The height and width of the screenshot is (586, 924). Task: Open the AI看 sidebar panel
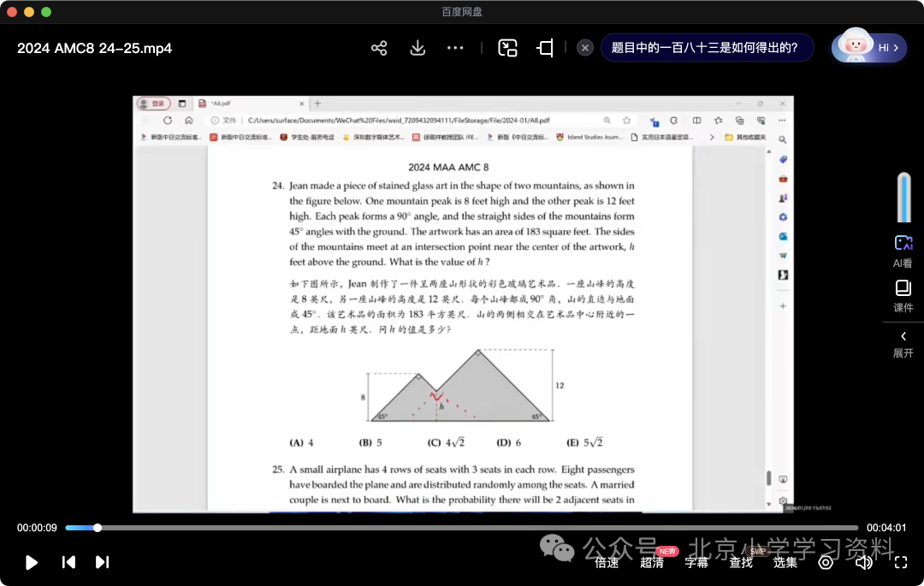click(903, 252)
